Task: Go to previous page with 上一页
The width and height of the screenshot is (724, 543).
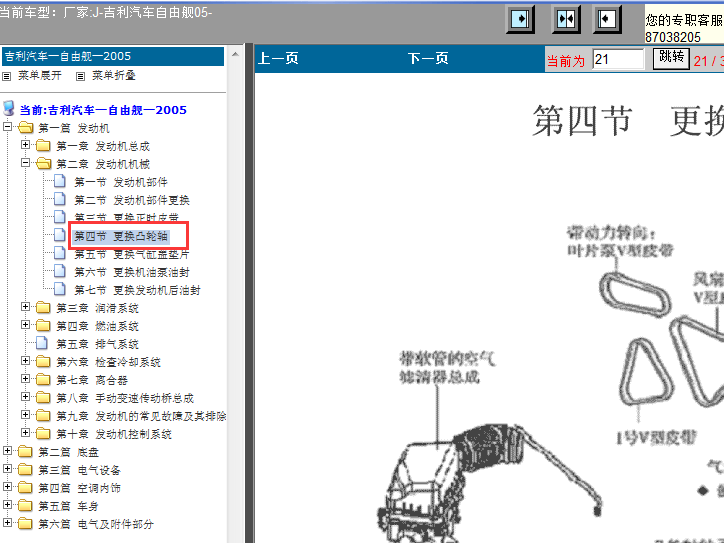Action: tap(278, 59)
